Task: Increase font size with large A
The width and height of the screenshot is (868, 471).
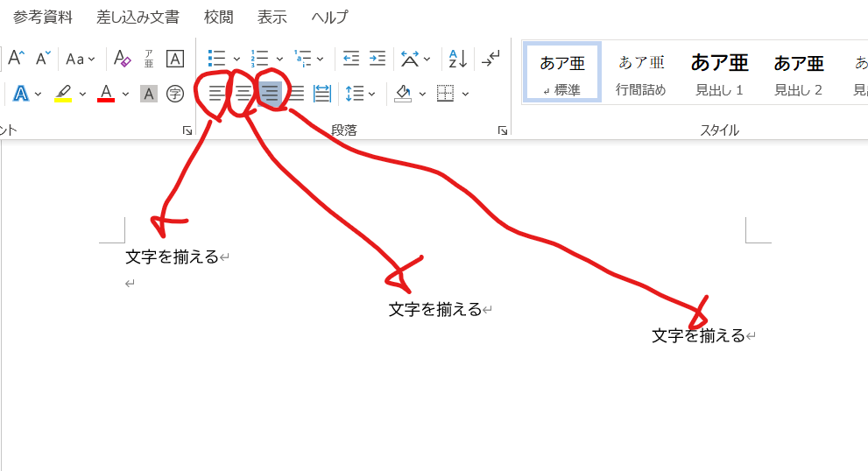Action: [x=15, y=59]
